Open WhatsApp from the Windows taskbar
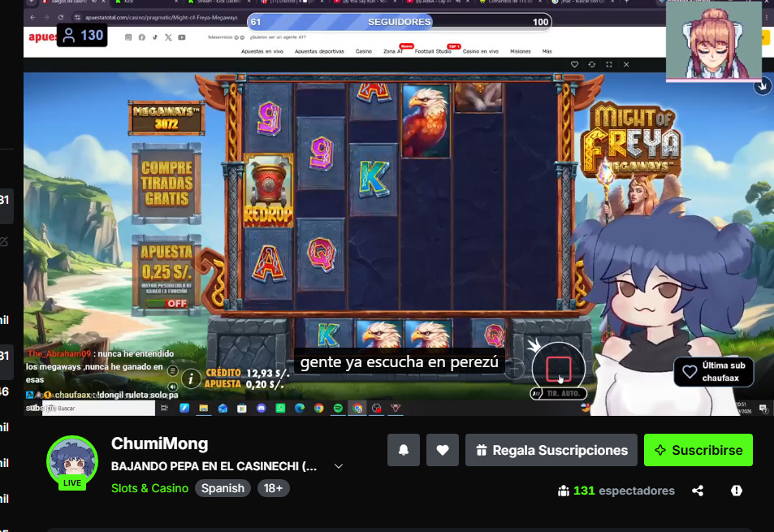The height and width of the screenshot is (532, 774). 280,408
